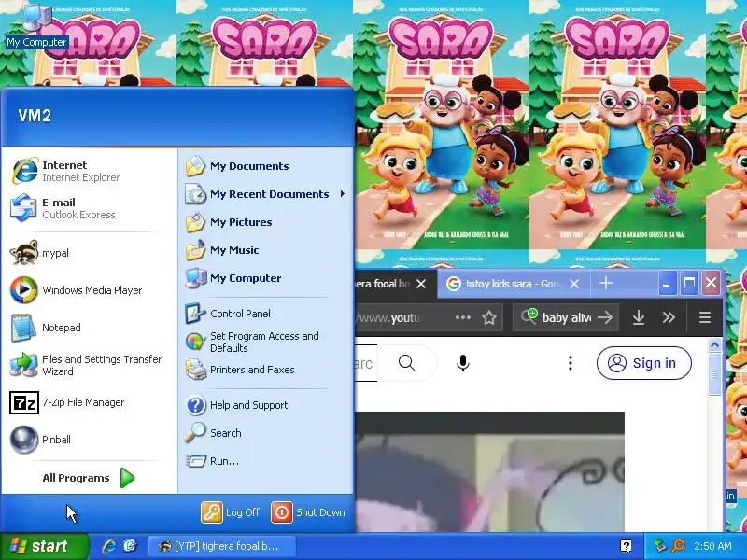The image size is (747, 560).
Task: Click the 2:50 AM clock
Action: [712, 546]
